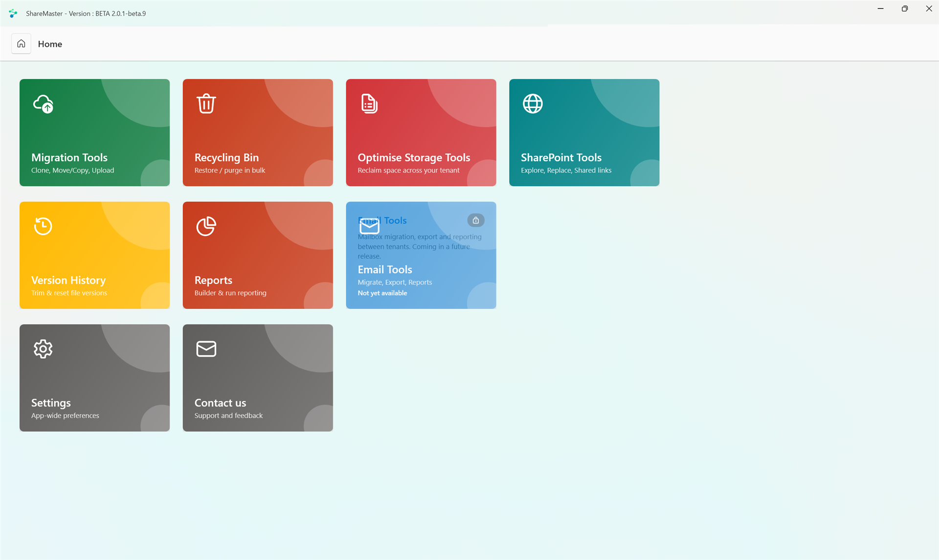Image resolution: width=939 pixels, height=560 pixels.
Task: Open the Optimise Storage Tools tile title
Action: click(x=414, y=157)
